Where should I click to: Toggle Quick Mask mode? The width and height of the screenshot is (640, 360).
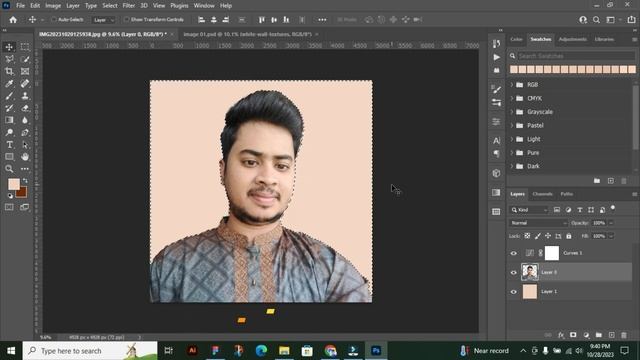click(9, 207)
